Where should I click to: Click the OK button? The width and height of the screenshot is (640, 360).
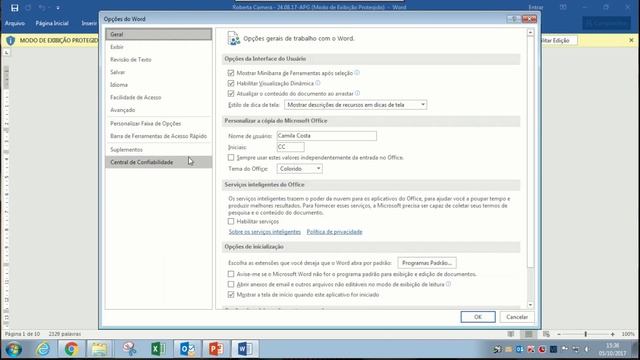(x=478, y=317)
